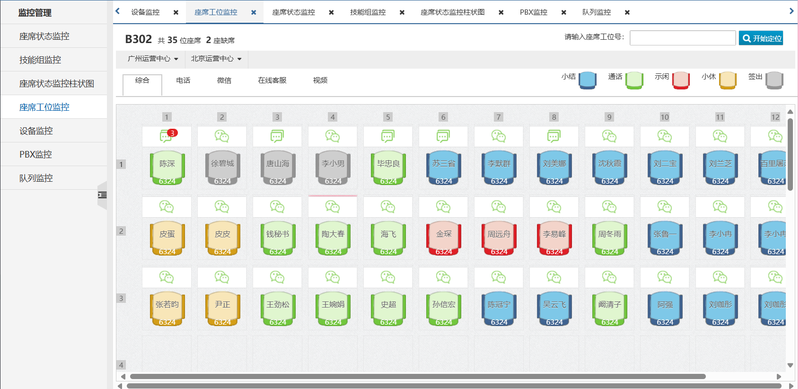Select the 电话 channel tab
The image size is (800, 389).
183,81
